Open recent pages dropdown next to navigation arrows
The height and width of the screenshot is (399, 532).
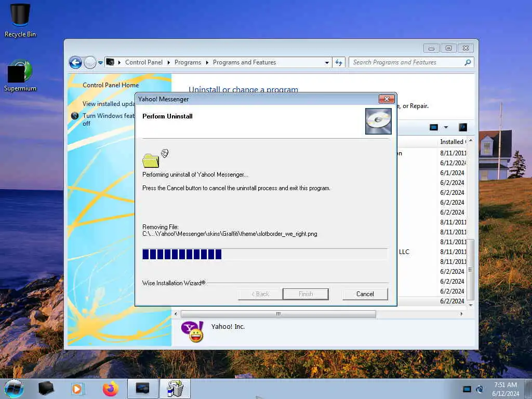pos(100,63)
